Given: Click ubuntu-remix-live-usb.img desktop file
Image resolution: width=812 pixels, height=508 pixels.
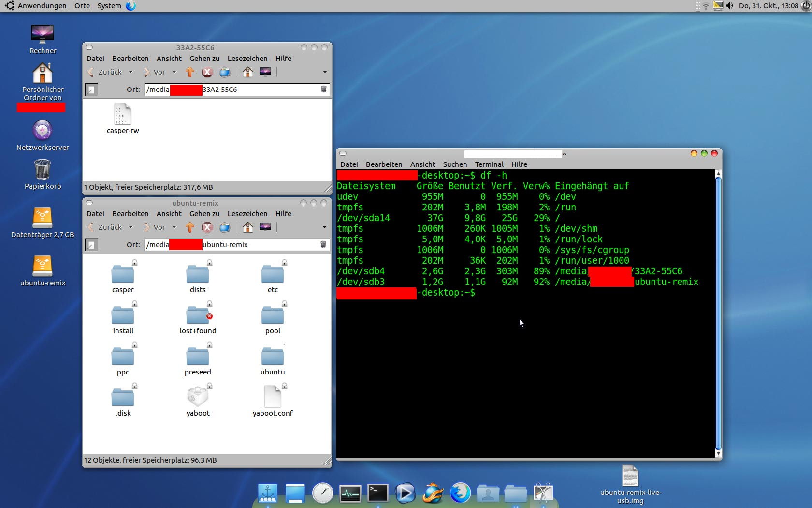Looking at the screenshot, I should point(630,484).
